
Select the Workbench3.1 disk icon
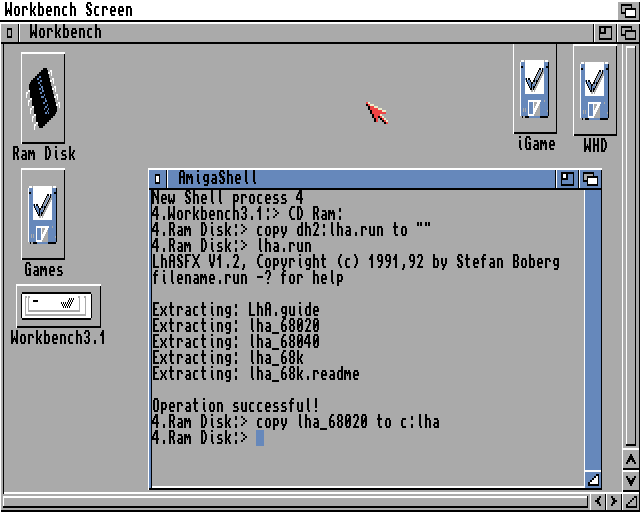click(58, 306)
